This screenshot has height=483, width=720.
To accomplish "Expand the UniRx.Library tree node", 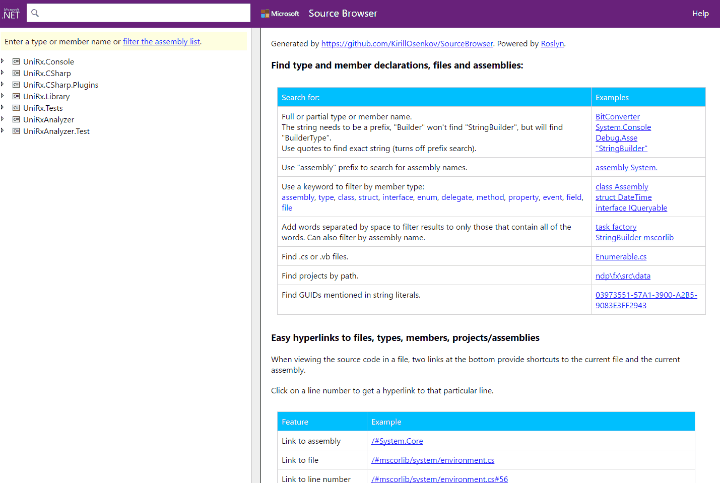I will (x=3, y=96).
